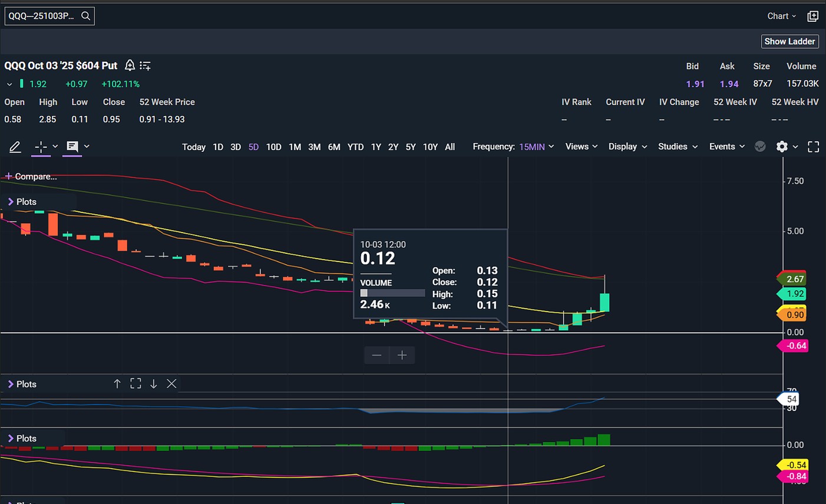826x504 pixels.
Task: Open chart settings gear
Action: coord(782,147)
